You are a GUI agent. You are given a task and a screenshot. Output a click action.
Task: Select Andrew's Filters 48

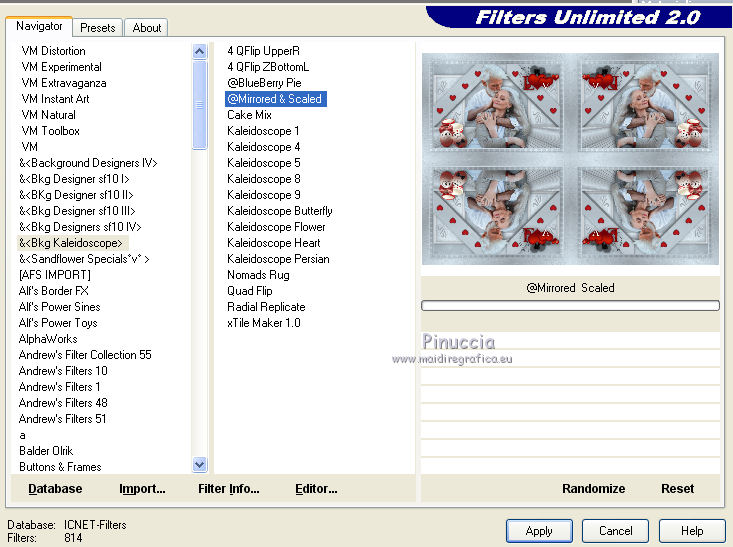click(x=63, y=403)
